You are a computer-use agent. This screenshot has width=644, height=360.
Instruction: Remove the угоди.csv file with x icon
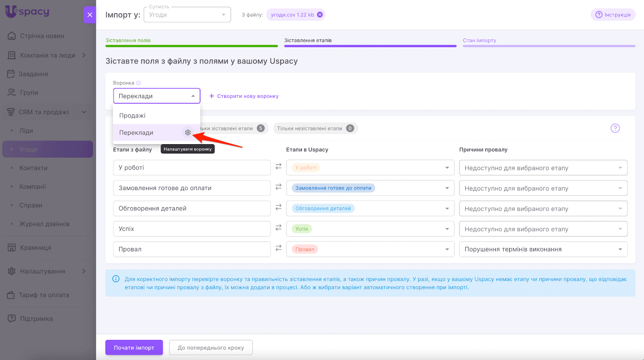tap(320, 15)
